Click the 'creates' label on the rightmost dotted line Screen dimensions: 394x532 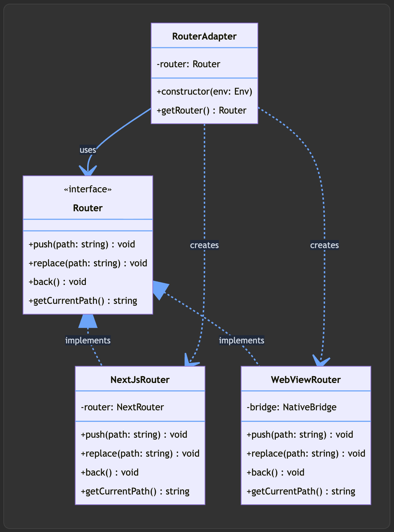(x=324, y=245)
